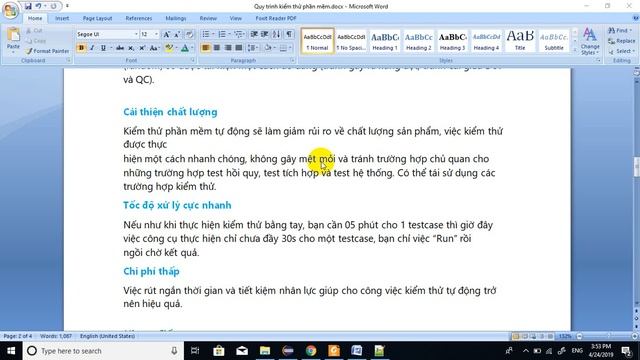Switch to Full Screen Reading view

click(x=524, y=336)
